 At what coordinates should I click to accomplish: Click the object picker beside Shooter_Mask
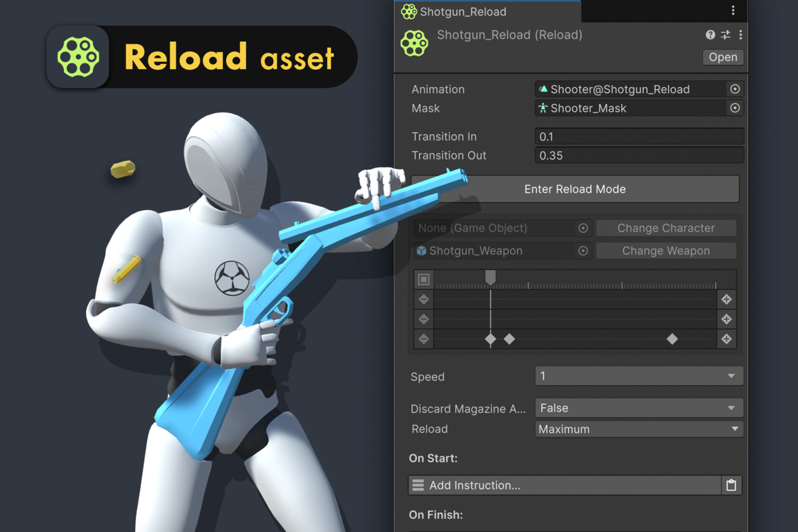[x=735, y=108]
